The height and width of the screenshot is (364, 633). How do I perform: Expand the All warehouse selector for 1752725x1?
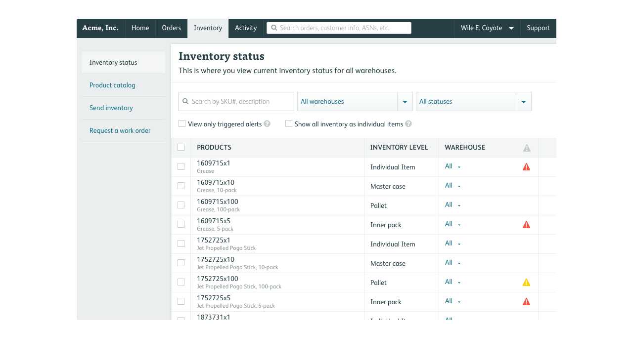[x=452, y=243]
